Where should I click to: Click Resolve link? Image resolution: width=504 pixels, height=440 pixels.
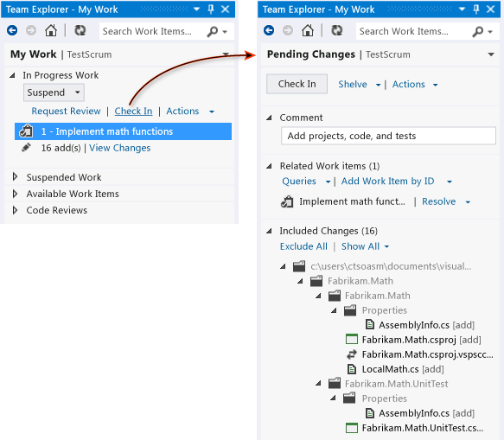coord(439,201)
